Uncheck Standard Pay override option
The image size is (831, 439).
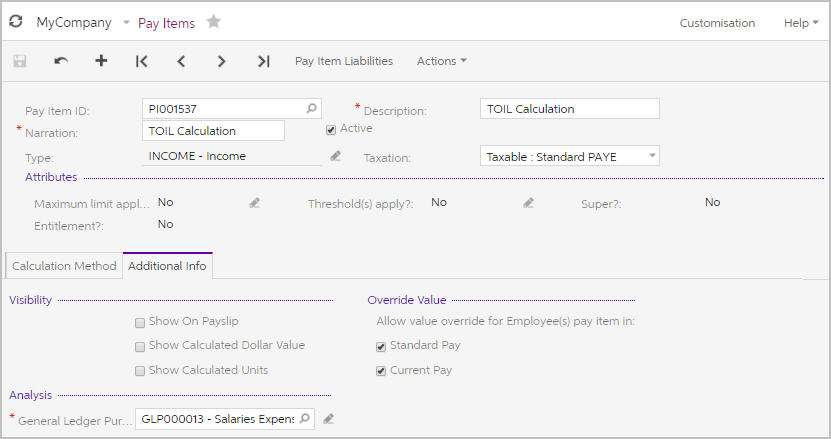click(x=381, y=347)
